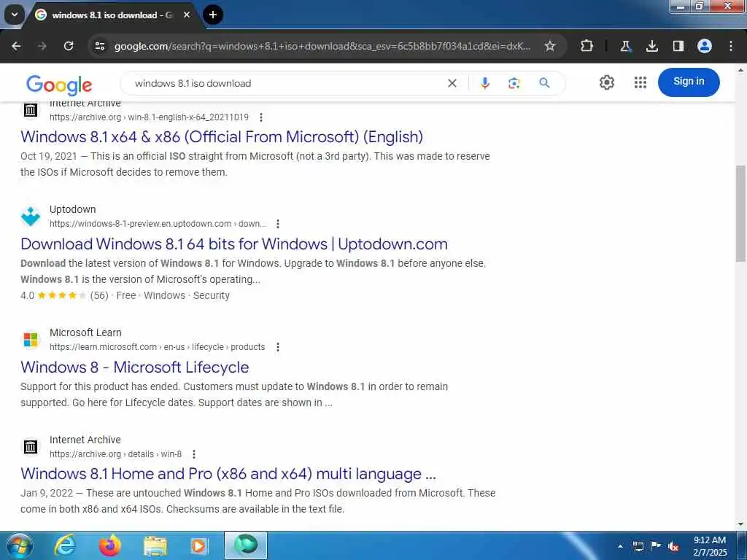This screenshot has width=747, height=560.
Task: Launch Firefox from taskbar
Action: pyautogui.click(x=109, y=545)
